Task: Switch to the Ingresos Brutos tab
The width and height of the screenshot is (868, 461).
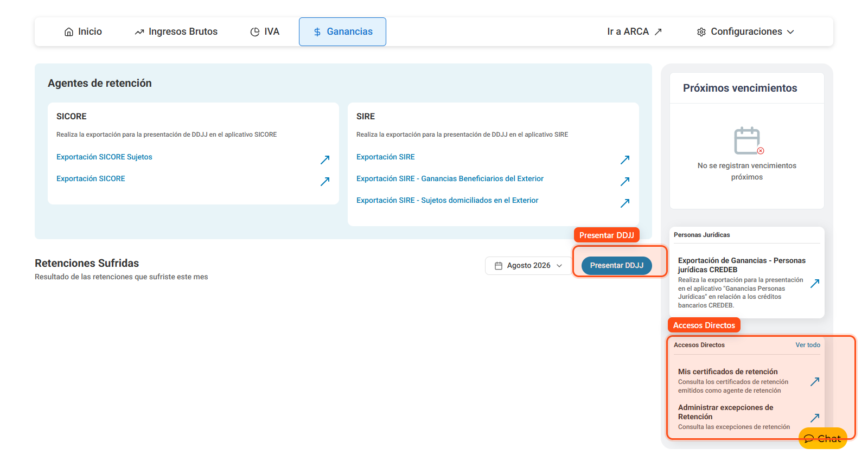Action: [x=176, y=31]
